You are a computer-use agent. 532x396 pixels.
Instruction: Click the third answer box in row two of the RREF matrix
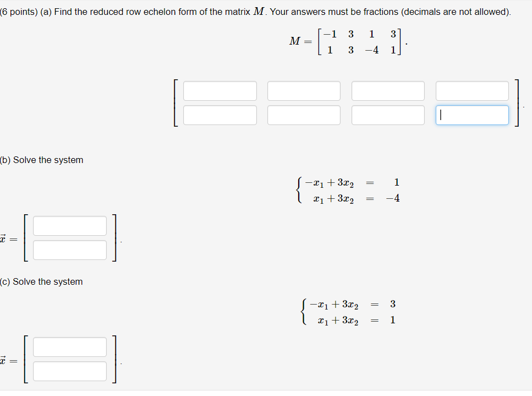click(x=388, y=115)
